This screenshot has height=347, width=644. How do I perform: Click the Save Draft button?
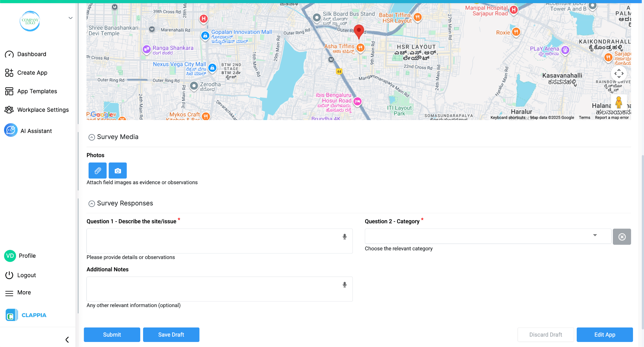pos(171,334)
